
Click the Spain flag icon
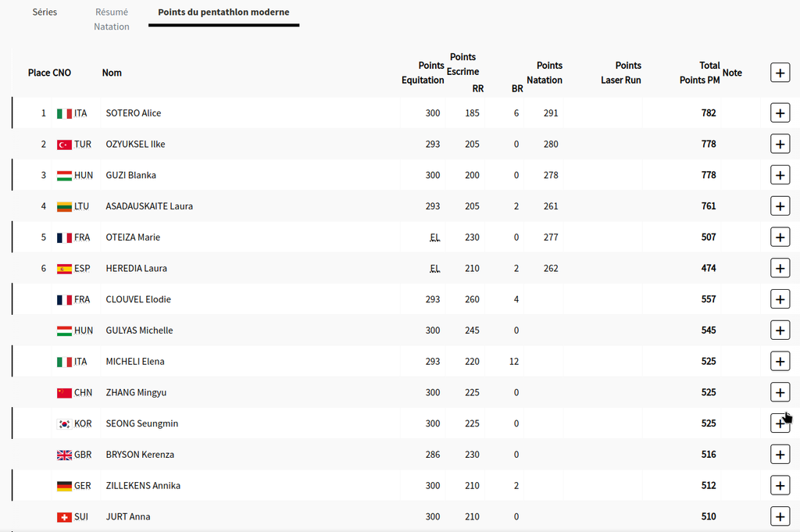(x=64, y=269)
